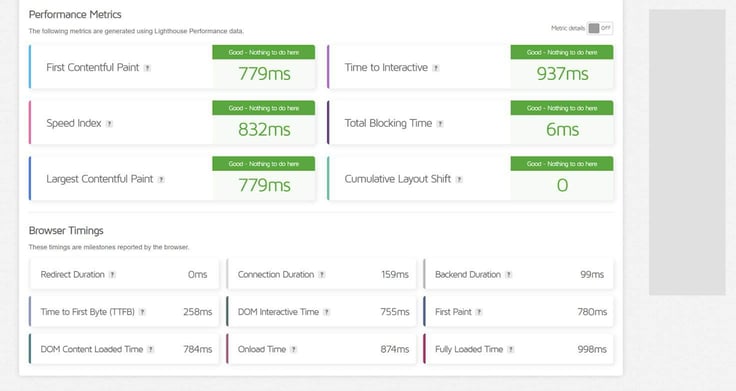This screenshot has height=391, width=736.
Task: Select the 937ms Time to Interactive value
Action: pos(562,74)
